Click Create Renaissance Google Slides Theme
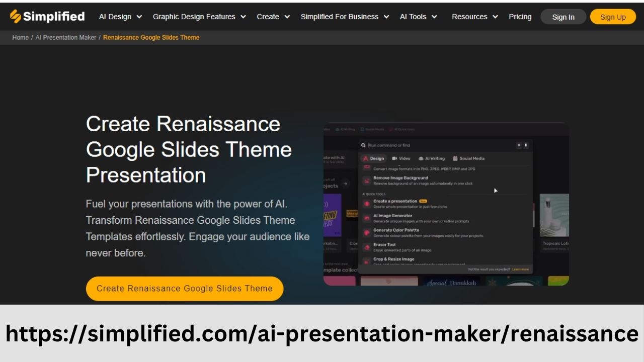Viewport: 644px width, 362px height. point(184,289)
